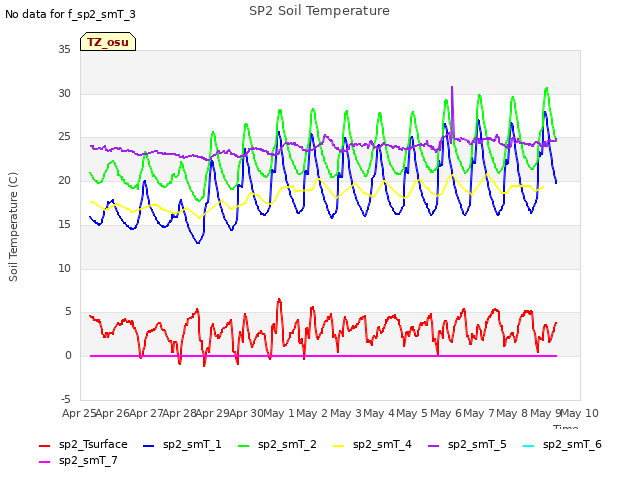Click the May 6 x-axis tick label

click(446, 413)
